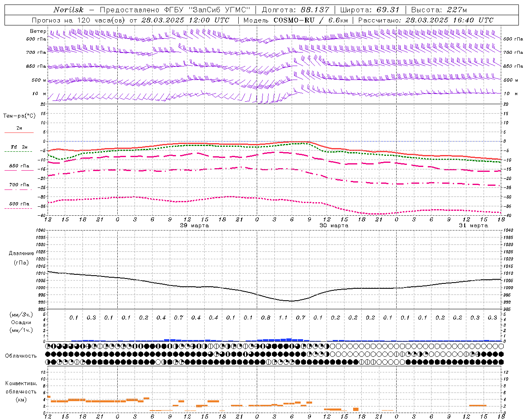Click the 500 м wind level label on left
Viewport: 525px width, 420px height.
(x=39, y=80)
